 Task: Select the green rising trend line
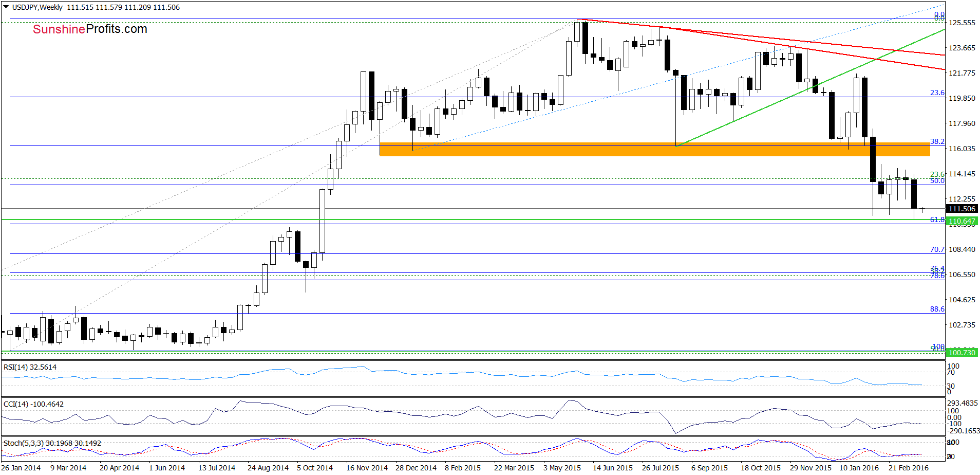[x=811, y=88]
